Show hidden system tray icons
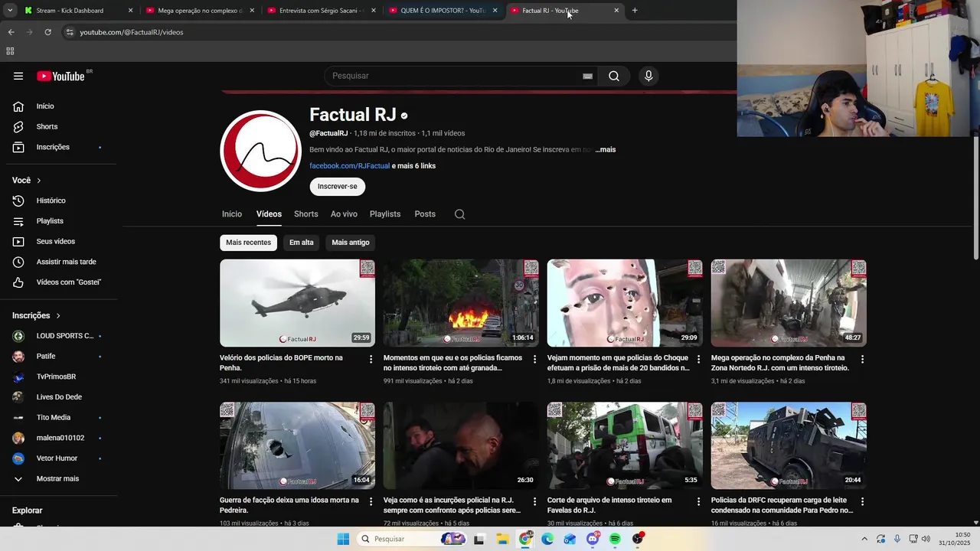 [864, 539]
